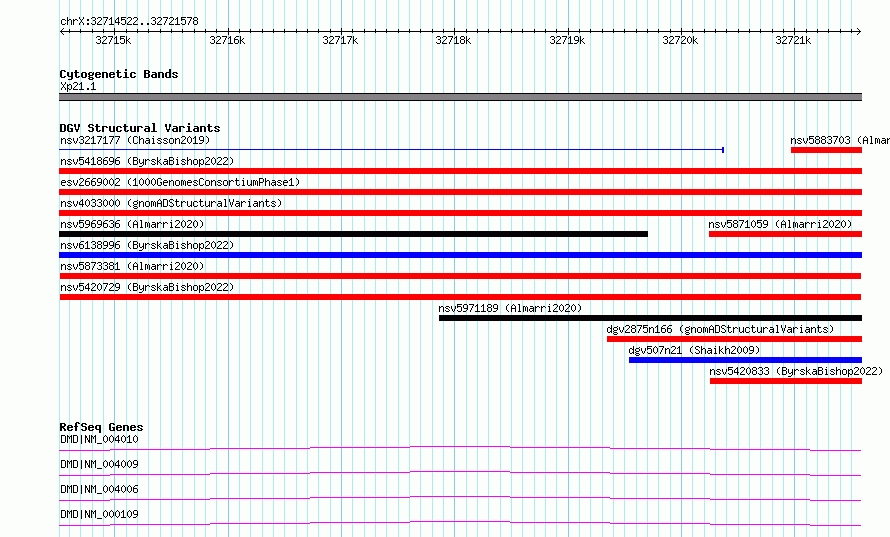Click the red nsv5418696 variant bar
The width and height of the screenshot is (890, 537).
461,171
